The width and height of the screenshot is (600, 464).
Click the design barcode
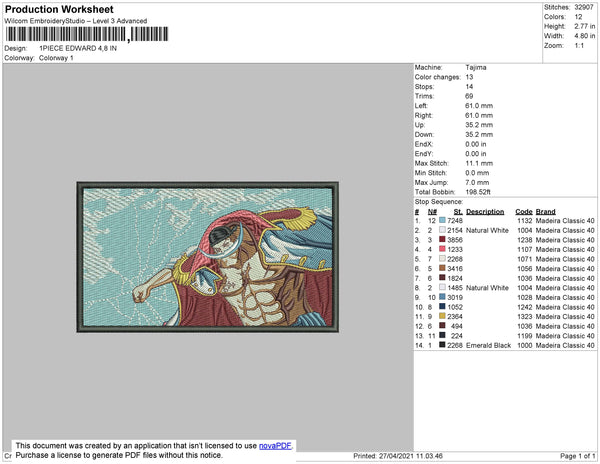click(86, 34)
